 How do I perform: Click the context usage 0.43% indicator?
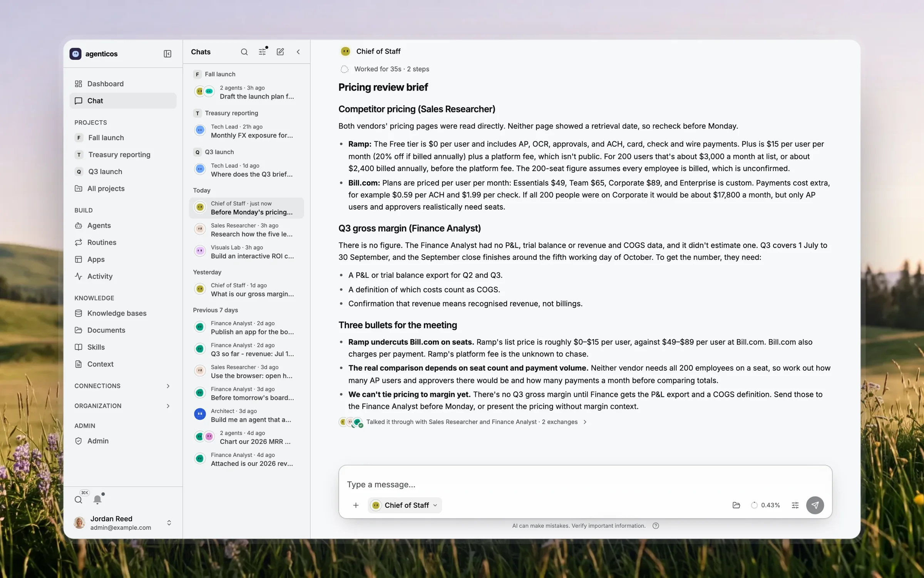(x=765, y=505)
